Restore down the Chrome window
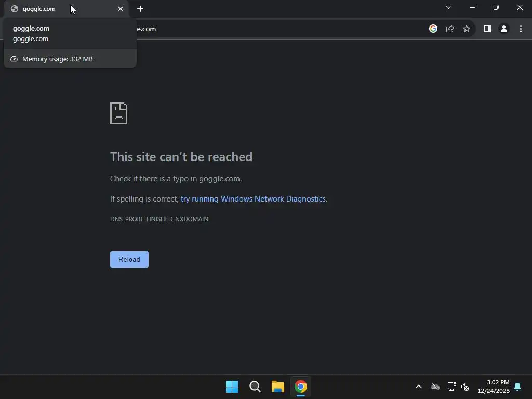The image size is (532, 399). 496,7
